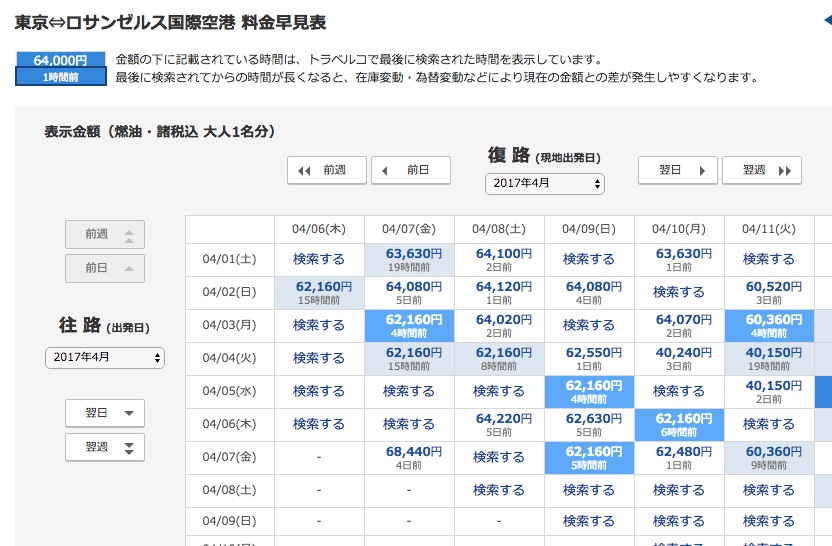Select 62,550円 fare in 04/04 row
Viewport: 832px width, 546px height.
589,359
